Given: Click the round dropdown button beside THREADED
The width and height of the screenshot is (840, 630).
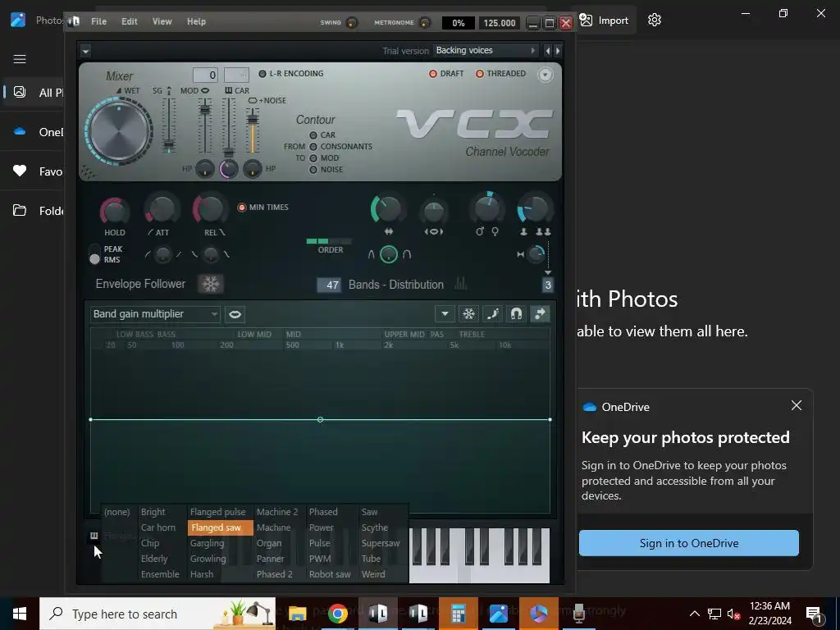Looking at the screenshot, I should [x=545, y=75].
